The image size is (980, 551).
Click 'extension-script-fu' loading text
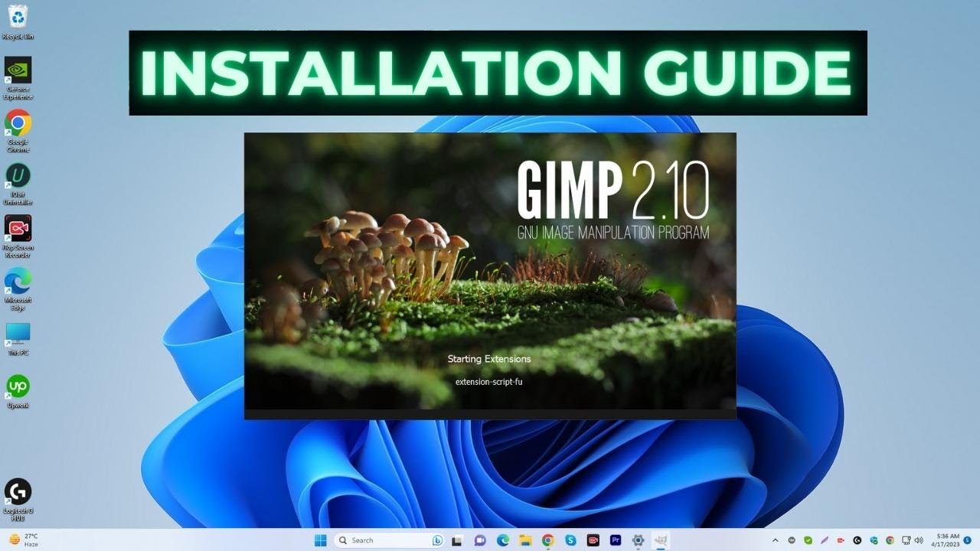click(488, 381)
